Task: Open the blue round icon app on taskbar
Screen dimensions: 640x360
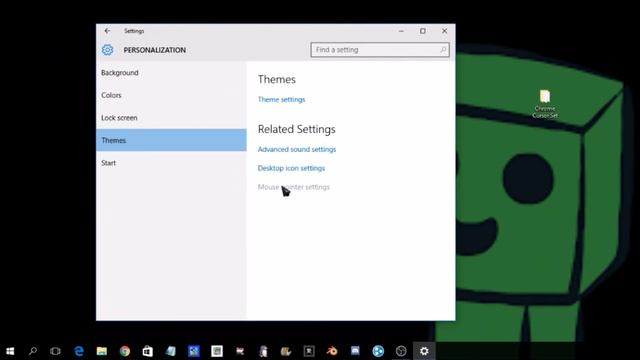Action: coord(378,351)
